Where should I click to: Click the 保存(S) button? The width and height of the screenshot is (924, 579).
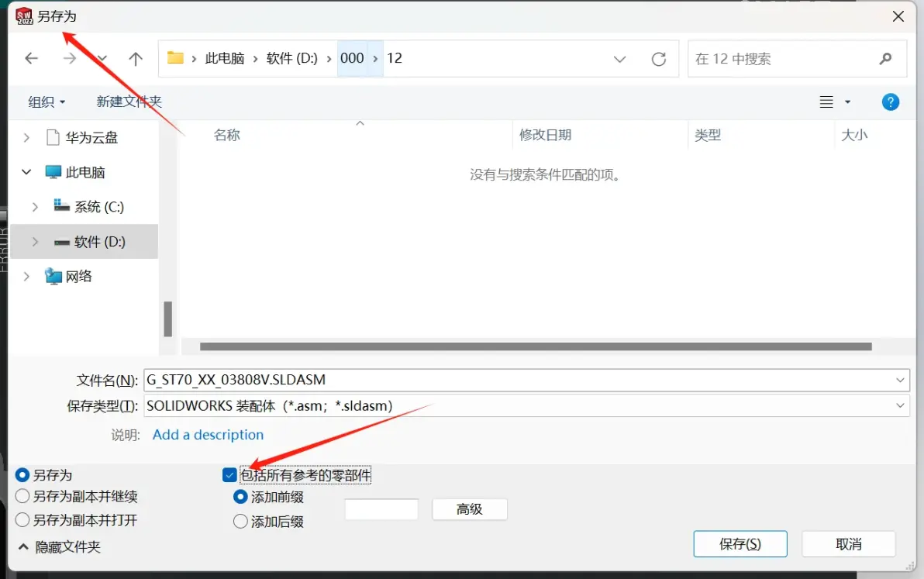740,544
